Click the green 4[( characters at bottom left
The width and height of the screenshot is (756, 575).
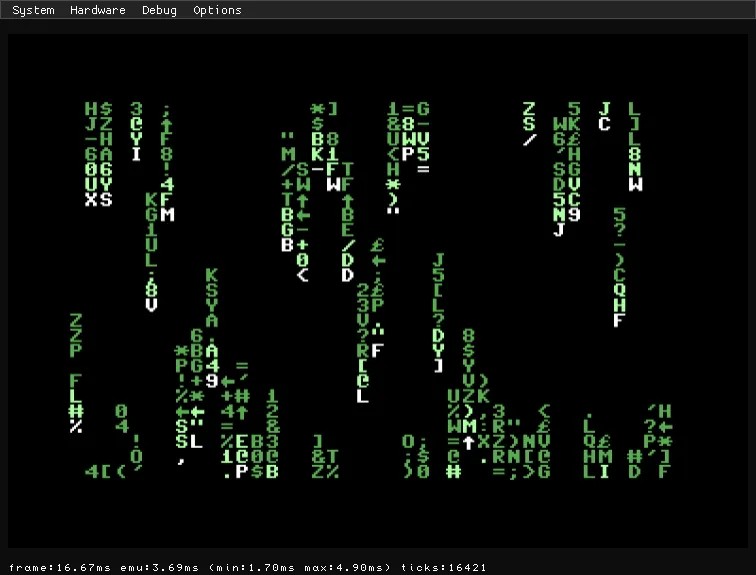pyautogui.click(x=106, y=471)
